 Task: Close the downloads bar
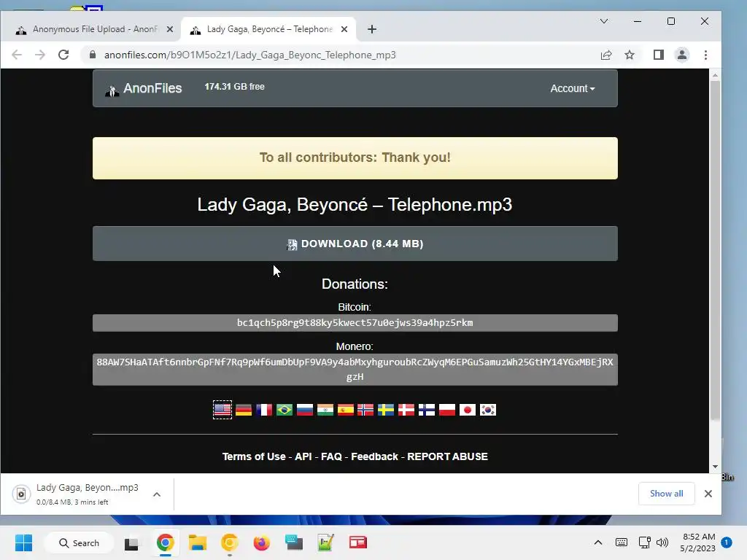coord(708,494)
